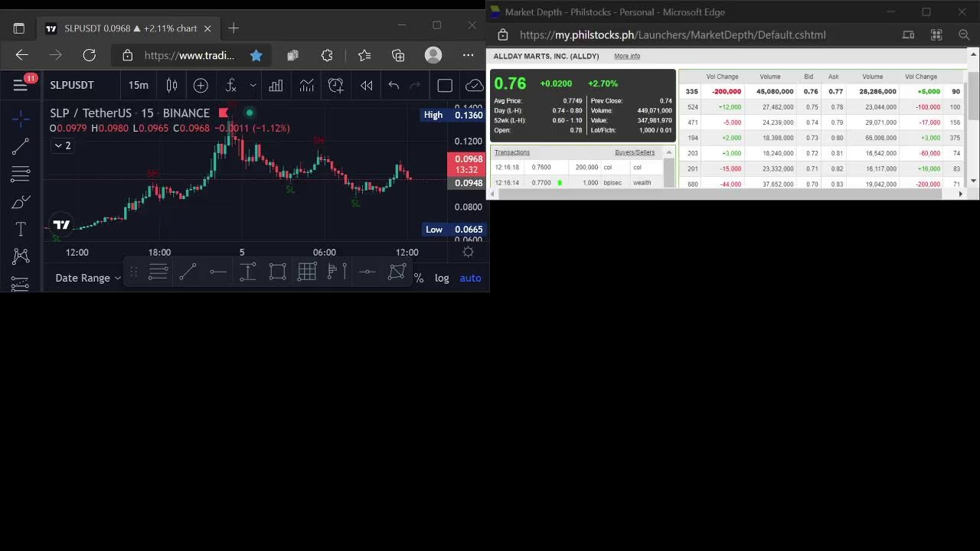This screenshot has width=980, height=551.
Task: Select the trend line drawing tool
Action: click(21, 145)
